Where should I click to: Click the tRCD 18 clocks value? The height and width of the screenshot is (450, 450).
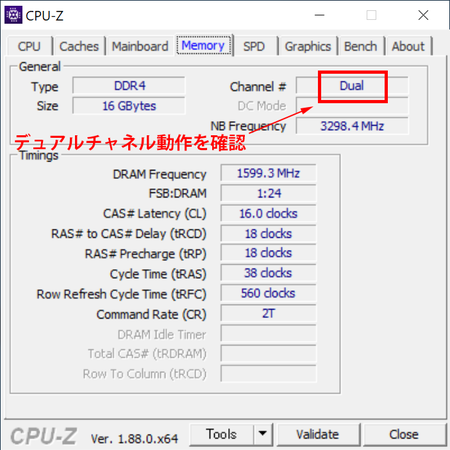(268, 233)
